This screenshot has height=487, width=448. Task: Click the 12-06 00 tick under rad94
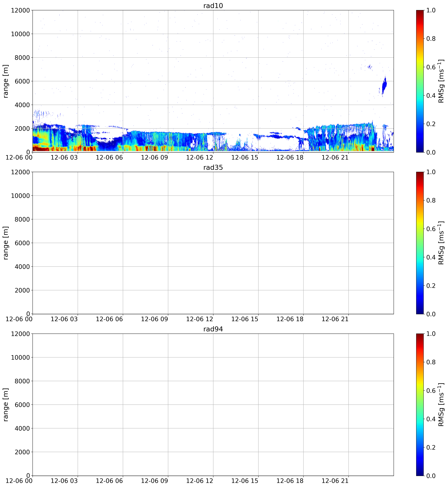coord(19,481)
